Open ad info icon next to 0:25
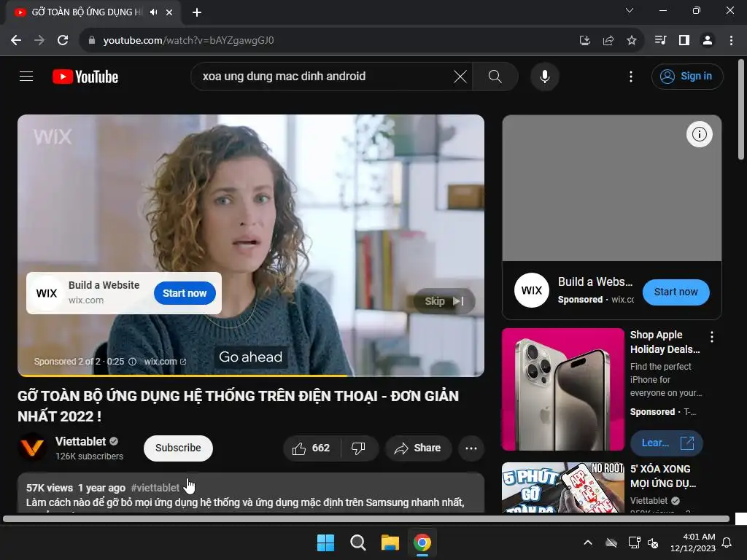 click(x=133, y=362)
